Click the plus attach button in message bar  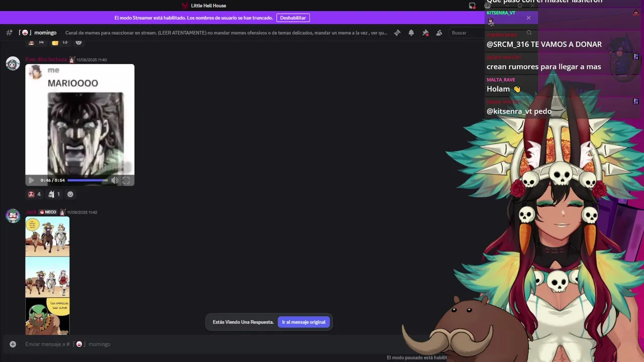coord(13,344)
